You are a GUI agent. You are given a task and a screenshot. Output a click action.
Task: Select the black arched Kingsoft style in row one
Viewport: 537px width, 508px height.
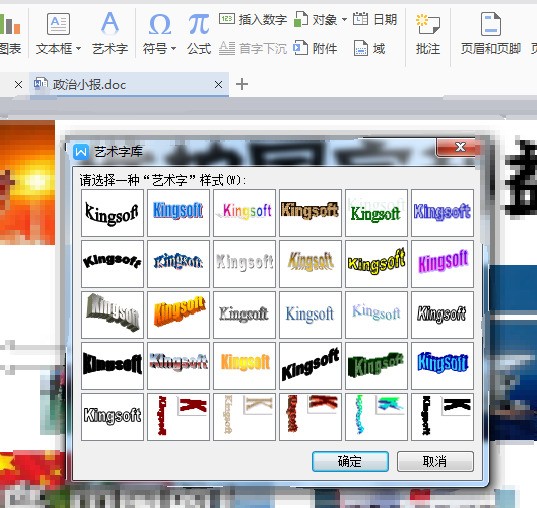112,213
